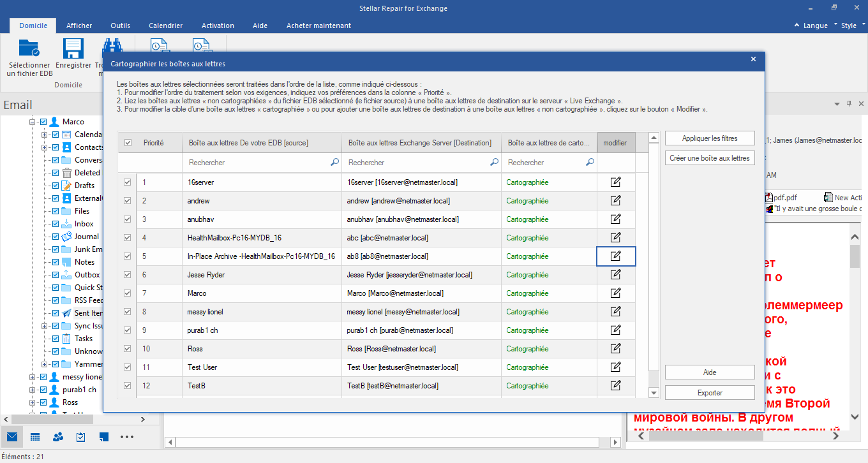The image size is (868, 463).
Task: Click cartographie status Rechercher field
Action: coord(549,163)
